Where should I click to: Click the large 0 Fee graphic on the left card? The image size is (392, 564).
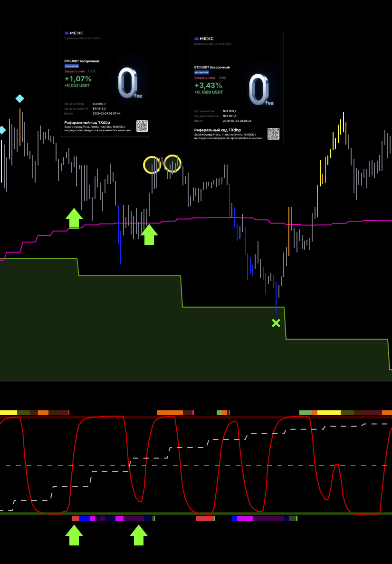pyautogui.click(x=128, y=82)
